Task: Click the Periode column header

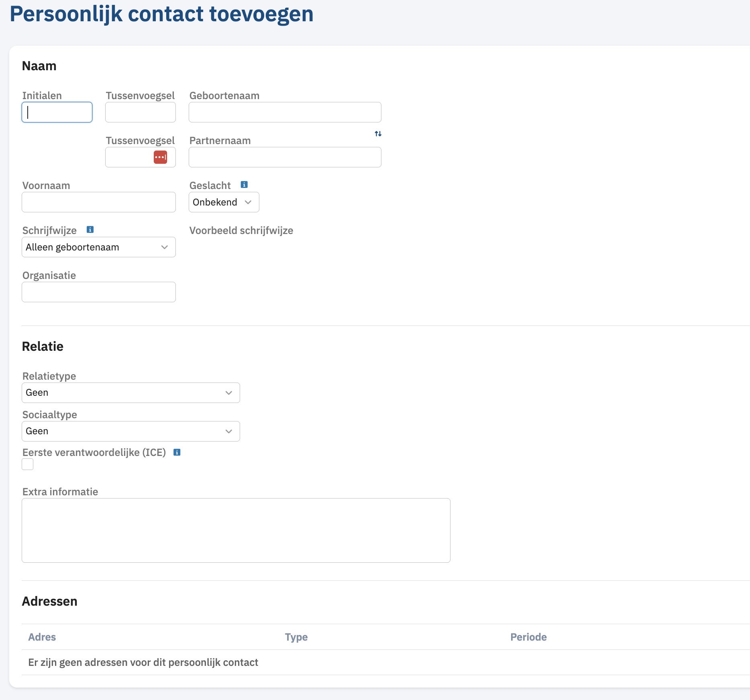Action: (x=528, y=637)
